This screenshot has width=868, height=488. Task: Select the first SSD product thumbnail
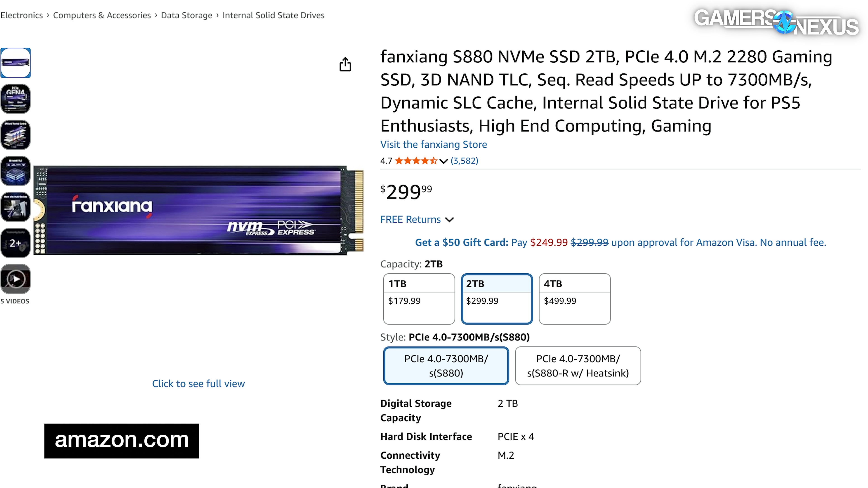16,63
